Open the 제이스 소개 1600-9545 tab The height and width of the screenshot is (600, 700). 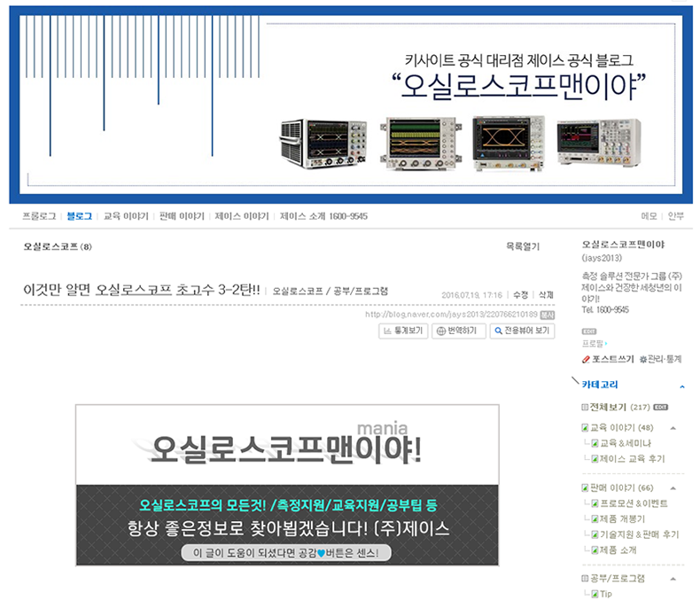(x=323, y=216)
